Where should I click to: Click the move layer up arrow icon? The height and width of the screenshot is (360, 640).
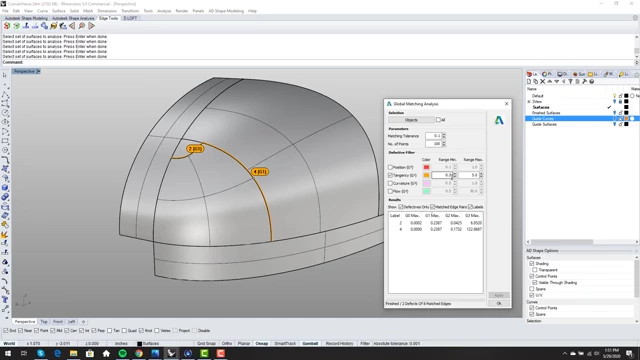[549, 82]
